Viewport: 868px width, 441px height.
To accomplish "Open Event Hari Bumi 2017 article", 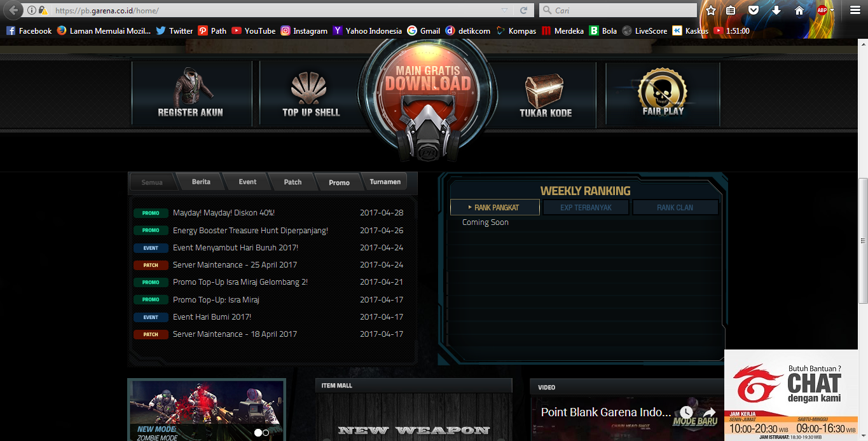I will [x=212, y=316].
